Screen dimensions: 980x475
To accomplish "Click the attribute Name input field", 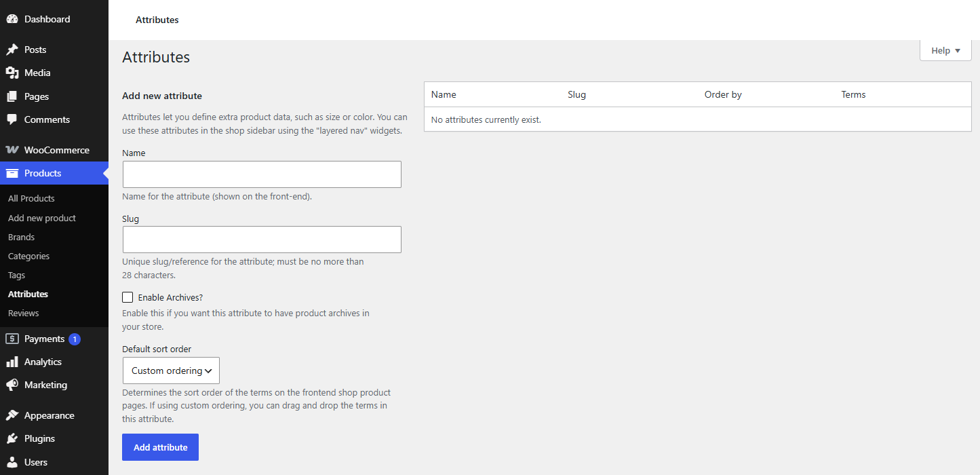I will click(x=262, y=174).
